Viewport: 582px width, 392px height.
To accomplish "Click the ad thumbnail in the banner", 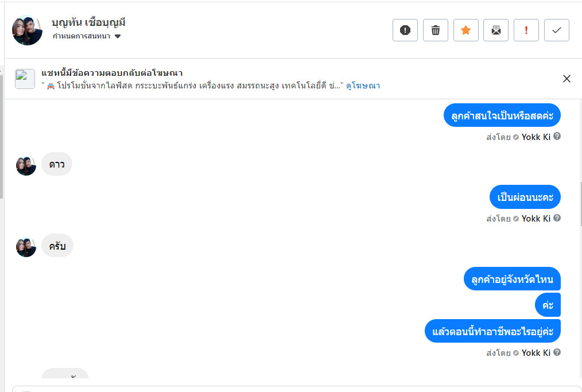I will 25,79.
